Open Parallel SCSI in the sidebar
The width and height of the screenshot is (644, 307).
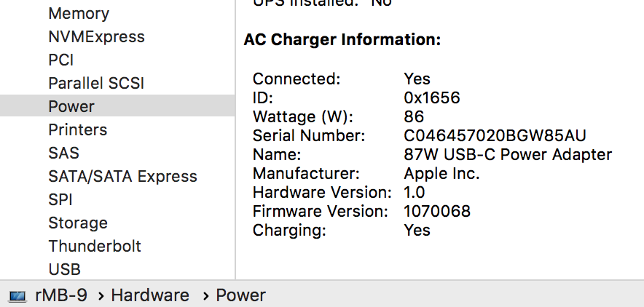click(x=96, y=84)
